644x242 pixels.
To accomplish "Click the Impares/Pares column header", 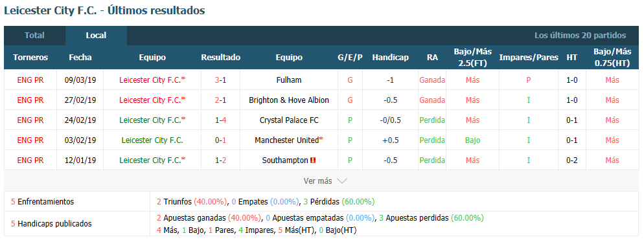I will tap(529, 58).
